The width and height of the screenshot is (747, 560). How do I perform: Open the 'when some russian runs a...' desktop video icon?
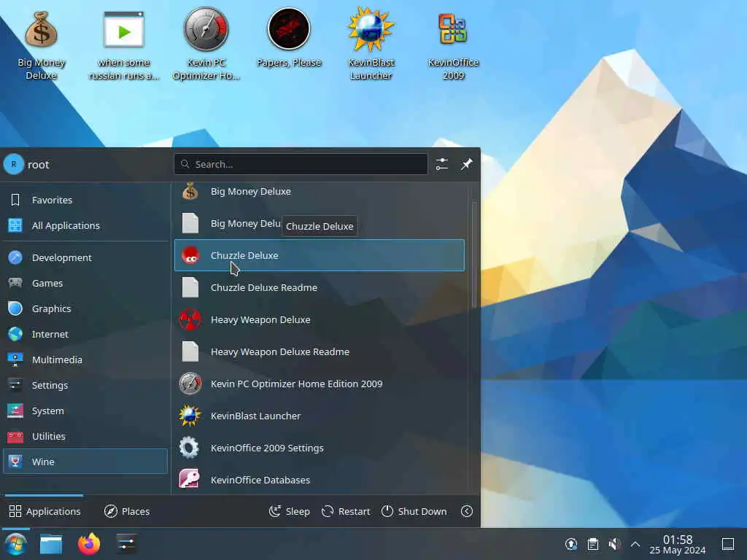pos(124,44)
